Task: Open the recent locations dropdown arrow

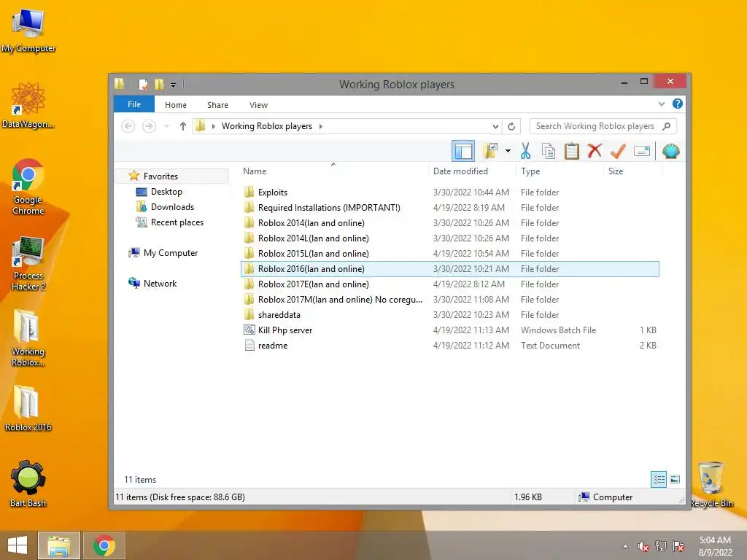Action: (x=166, y=126)
